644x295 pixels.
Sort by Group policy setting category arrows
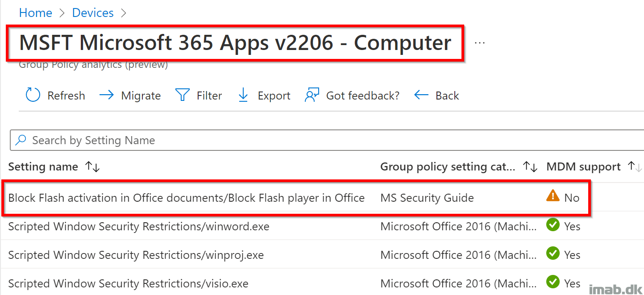pyautogui.click(x=530, y=167)
